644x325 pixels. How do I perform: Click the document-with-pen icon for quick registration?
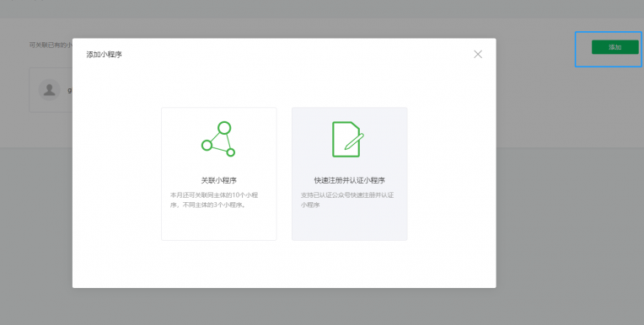point(348,139)
